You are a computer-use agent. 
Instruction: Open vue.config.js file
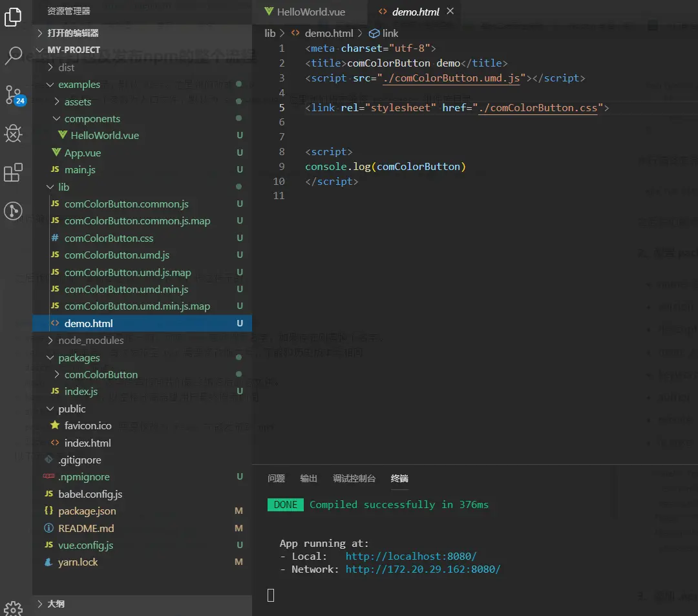pyautogui.click(x=142, y=546)
